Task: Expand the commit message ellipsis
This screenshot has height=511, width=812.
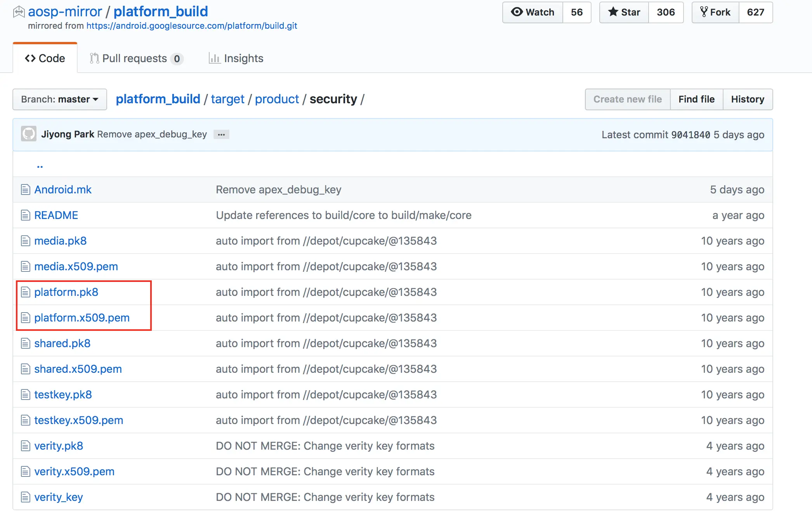Action: [221, 134]
